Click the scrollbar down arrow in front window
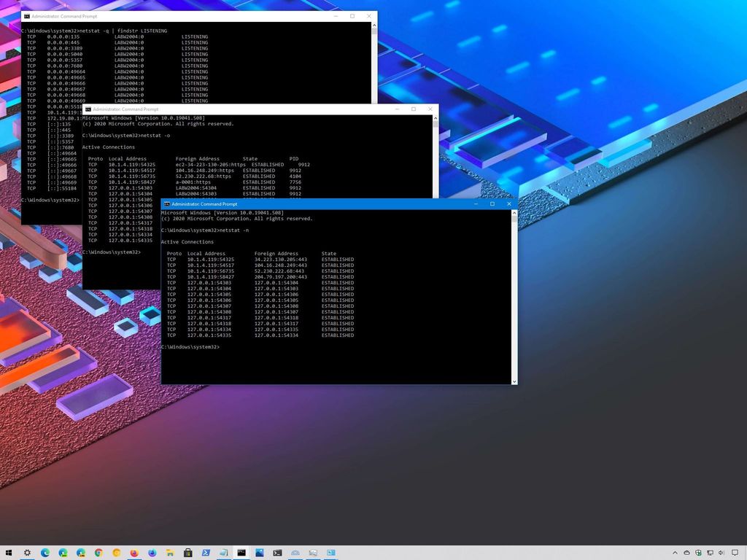The width and height of the screenshot is (747, 560). pyautogui.click(x=515, y=381)
